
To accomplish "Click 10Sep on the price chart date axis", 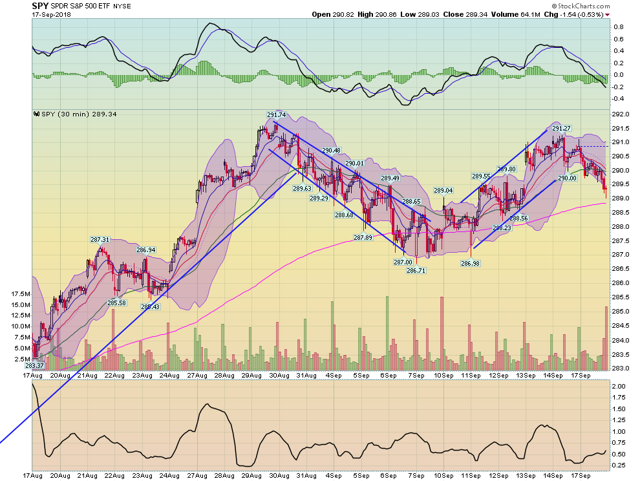I will [x=443, y=376].
